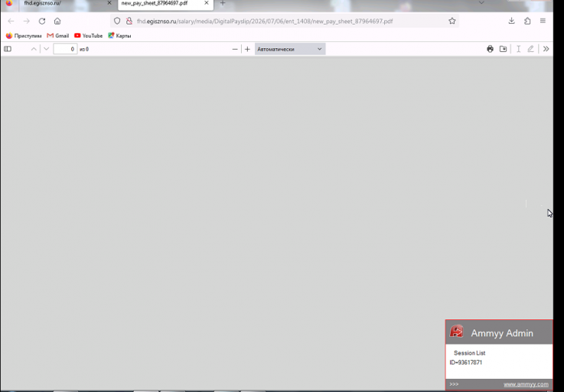564x392 pixels.
Task: List all tabs with the chevron
Action: click(481, 3)
